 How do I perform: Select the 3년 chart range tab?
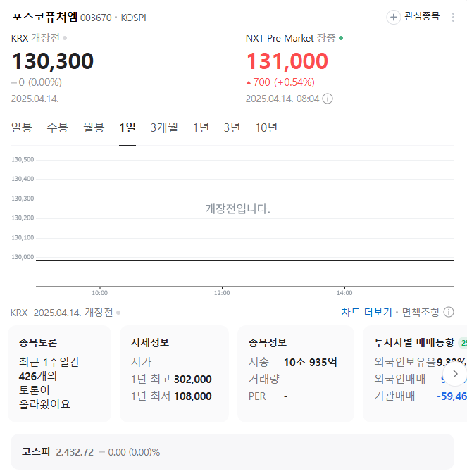[232, 127]
